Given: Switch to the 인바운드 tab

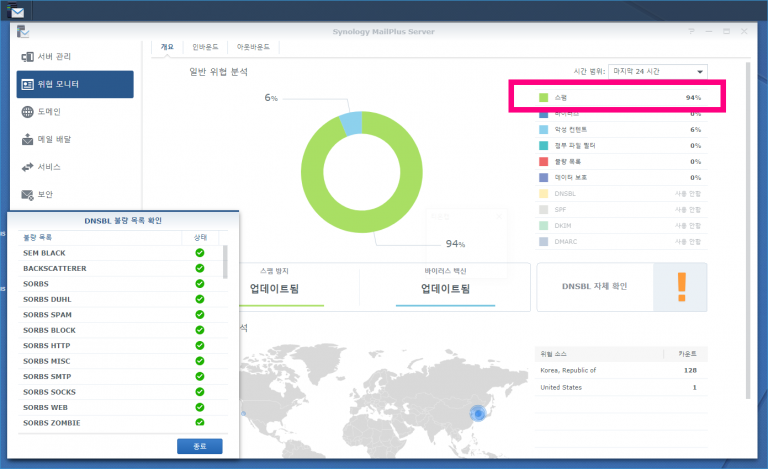Looking at the screenshot, I should (206, 47).
